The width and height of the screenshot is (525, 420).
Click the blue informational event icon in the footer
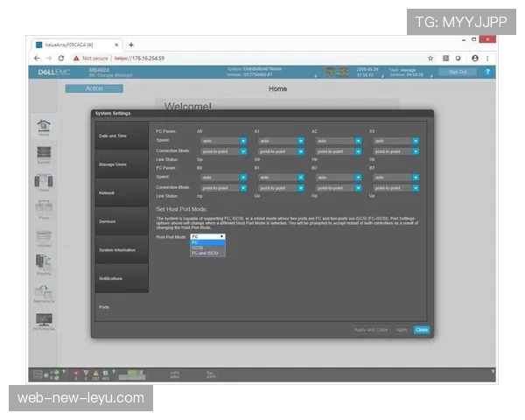[x=106, y=373]
